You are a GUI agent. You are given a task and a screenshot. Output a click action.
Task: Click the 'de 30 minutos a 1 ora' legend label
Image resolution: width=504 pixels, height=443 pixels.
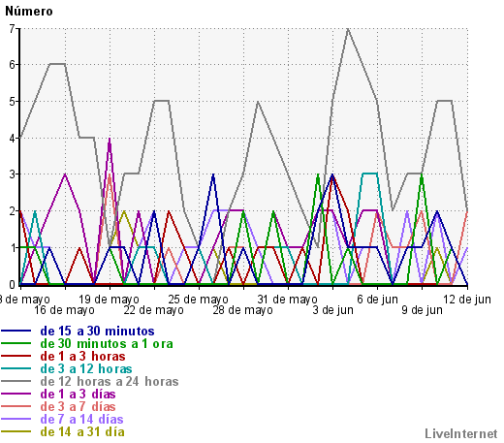coord(107,344)
